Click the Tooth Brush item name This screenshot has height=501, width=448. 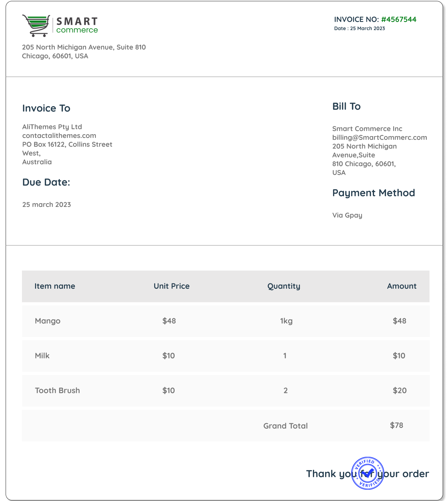57,390
